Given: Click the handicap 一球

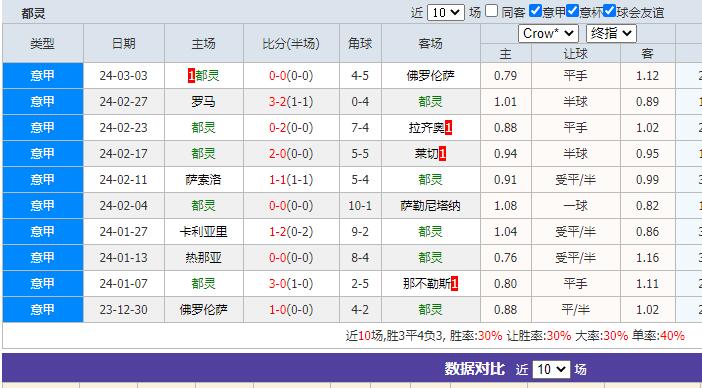Looking at the screenshot, I should point(576,205).
